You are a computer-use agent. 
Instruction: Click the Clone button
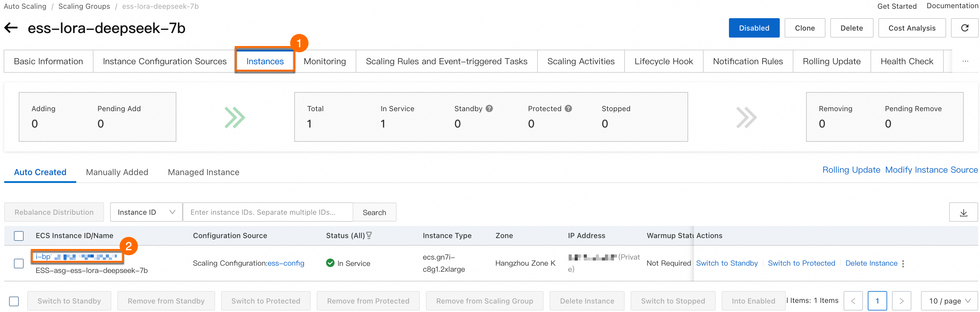(x=805, y=28)
